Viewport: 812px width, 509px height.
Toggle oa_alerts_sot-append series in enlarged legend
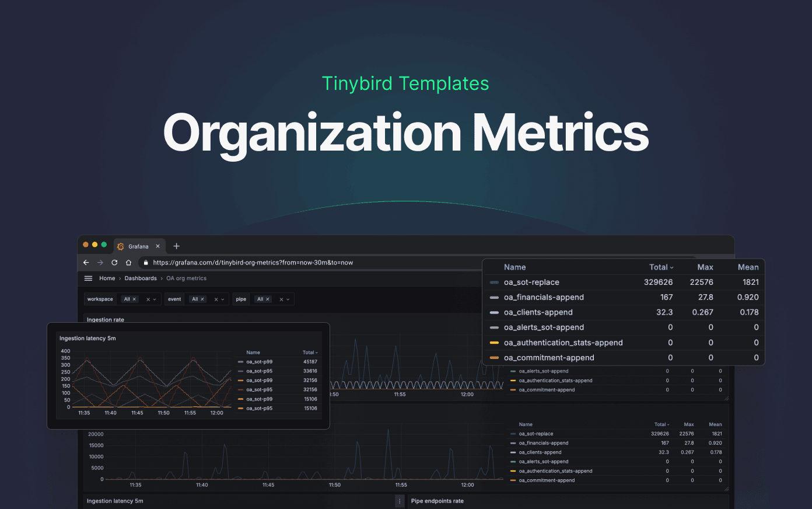(x=544, y=328)
